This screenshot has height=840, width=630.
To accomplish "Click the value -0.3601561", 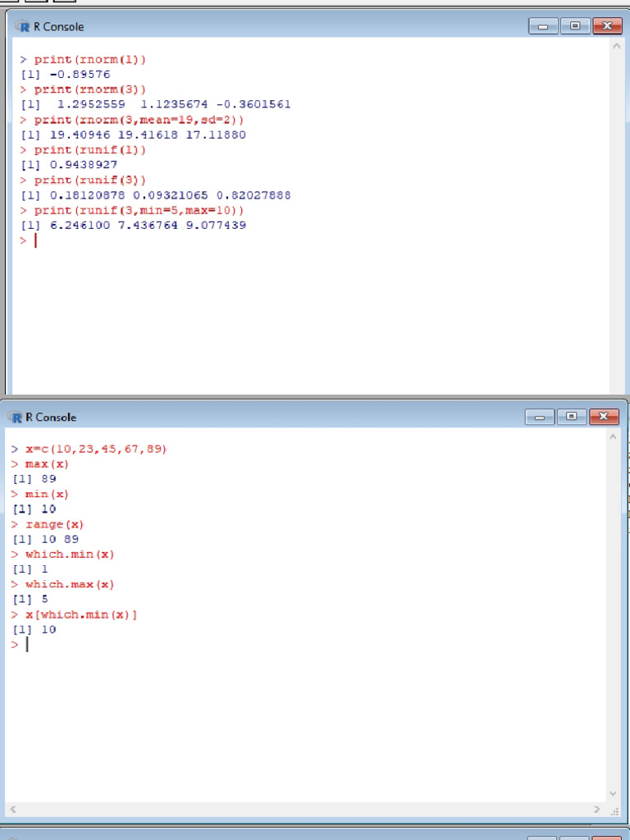I will [253, 104].
